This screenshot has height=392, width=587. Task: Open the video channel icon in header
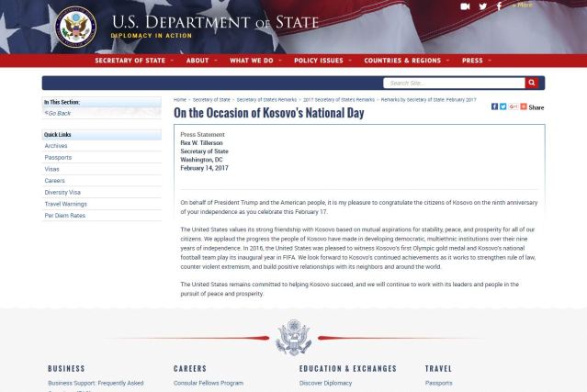465,6
